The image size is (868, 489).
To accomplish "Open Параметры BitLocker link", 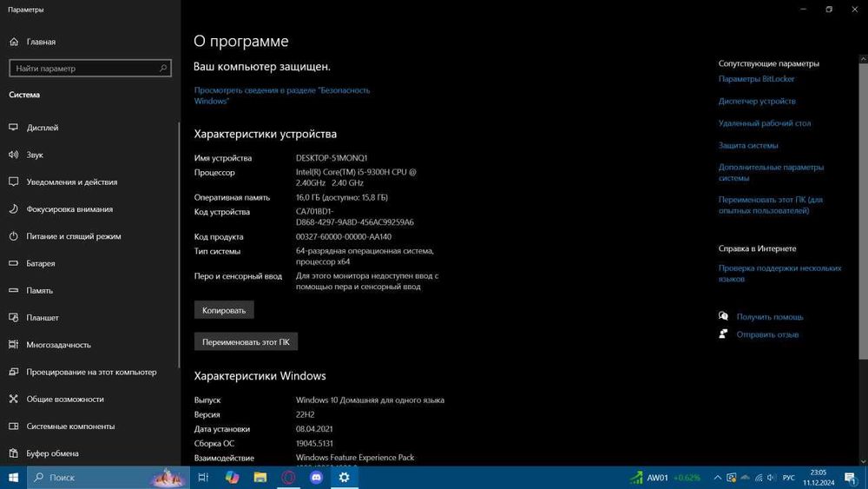I will coord(756,79).
